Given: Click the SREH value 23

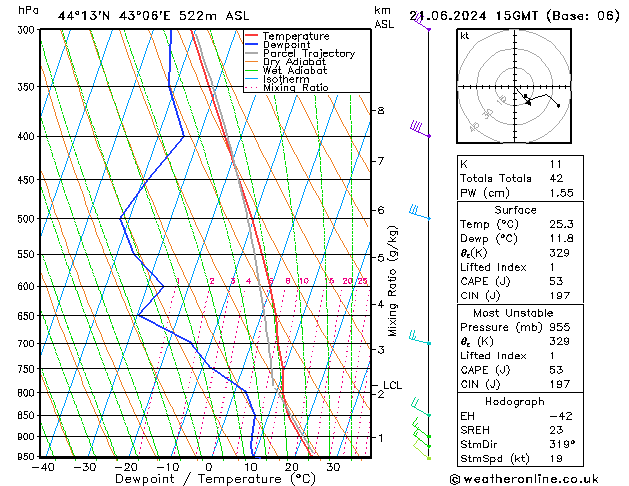Looking at the screenshot, I should coord(556,430).
